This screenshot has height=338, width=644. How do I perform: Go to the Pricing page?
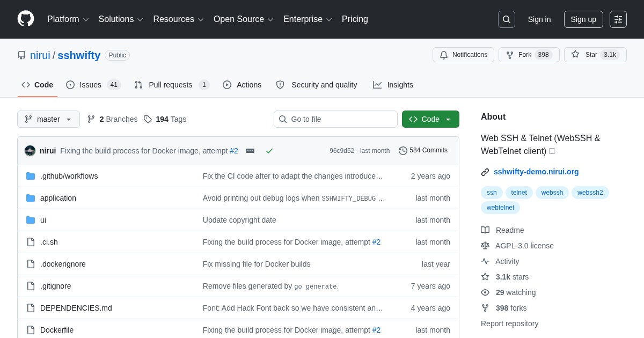click(x=355, y=19)
